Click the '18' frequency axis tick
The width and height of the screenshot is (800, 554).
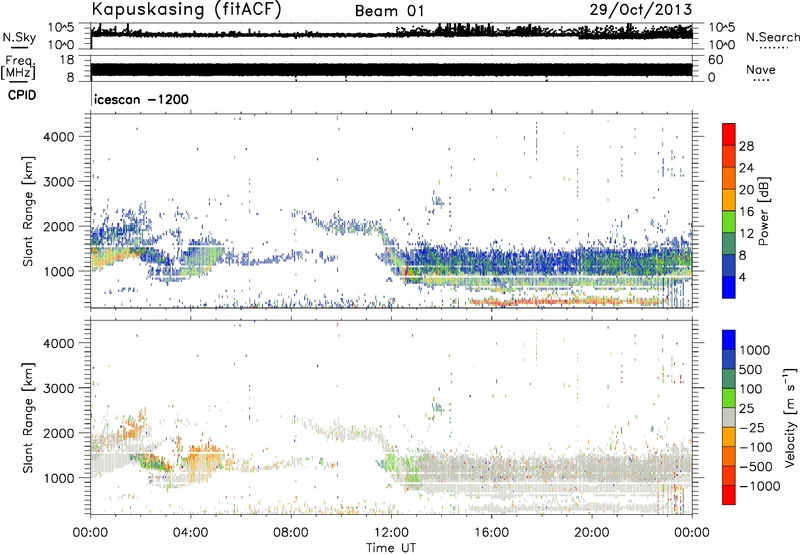(67, 60)
